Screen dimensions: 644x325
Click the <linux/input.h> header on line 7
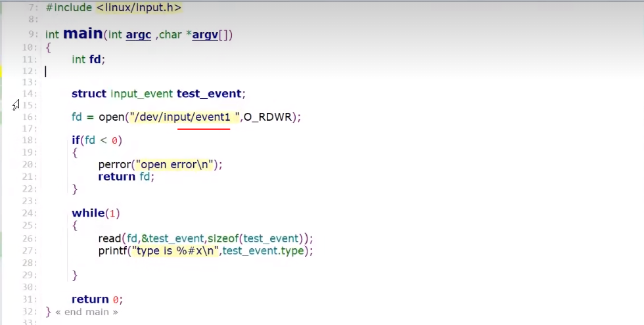pyautogui.click(x=139, y=7)
